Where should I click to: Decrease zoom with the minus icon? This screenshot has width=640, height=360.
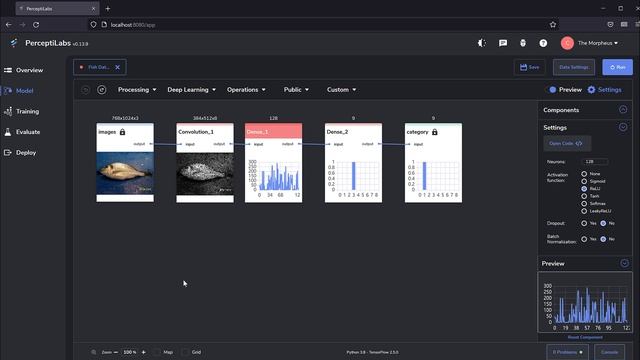(x=116, y=352)
